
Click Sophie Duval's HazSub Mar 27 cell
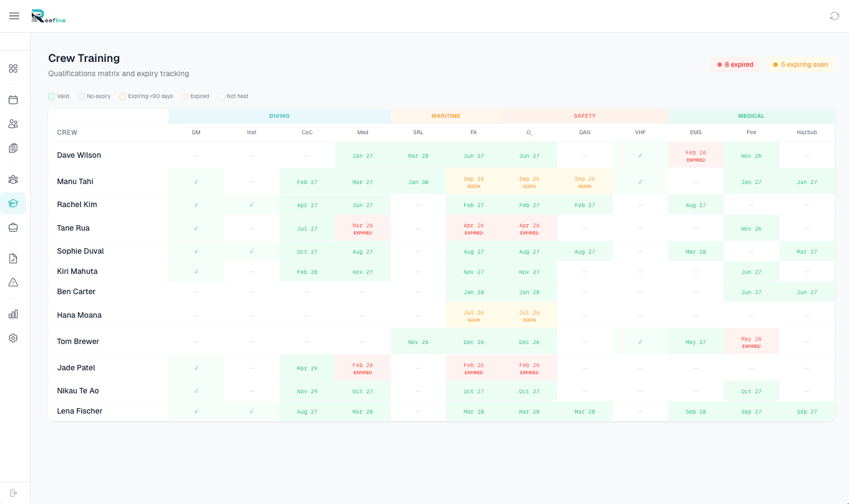click(807, 251)
